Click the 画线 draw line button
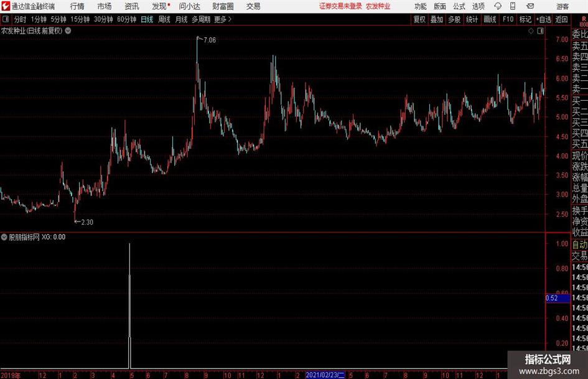 490,19
